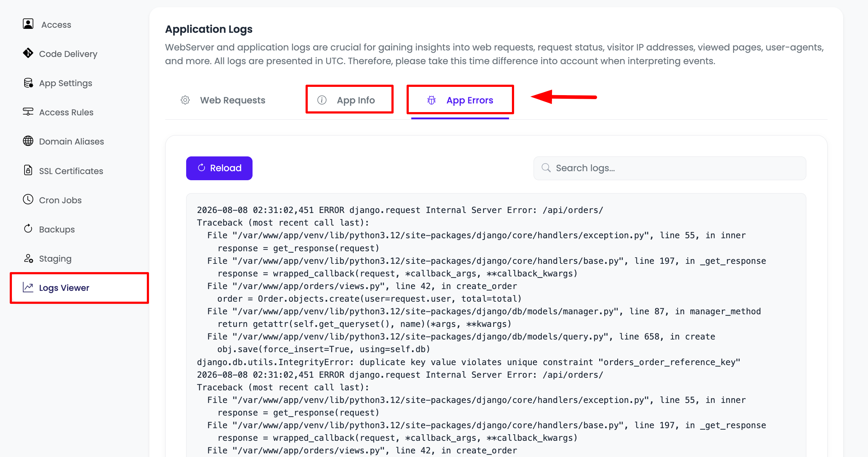Go to Staging page

55,258
